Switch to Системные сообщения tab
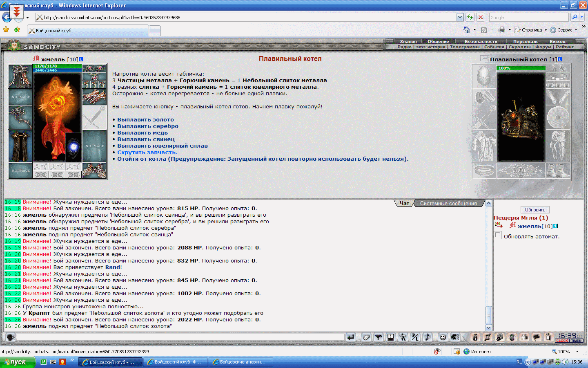The width and height of the screenshot is (588, 368). (x=448, y=203)
